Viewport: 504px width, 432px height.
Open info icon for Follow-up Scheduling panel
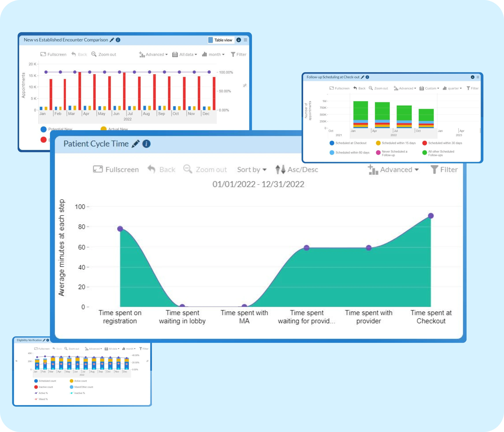click(x=367, y=77)
